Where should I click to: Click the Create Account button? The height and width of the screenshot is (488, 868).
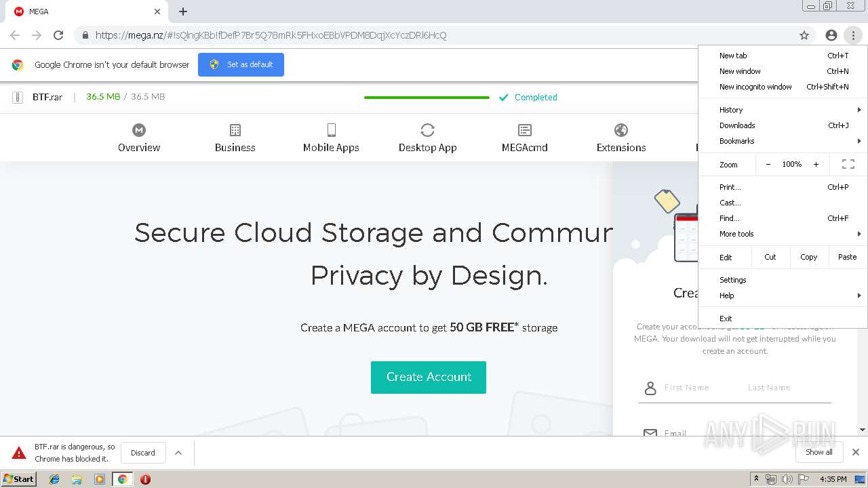pos(429,377)
